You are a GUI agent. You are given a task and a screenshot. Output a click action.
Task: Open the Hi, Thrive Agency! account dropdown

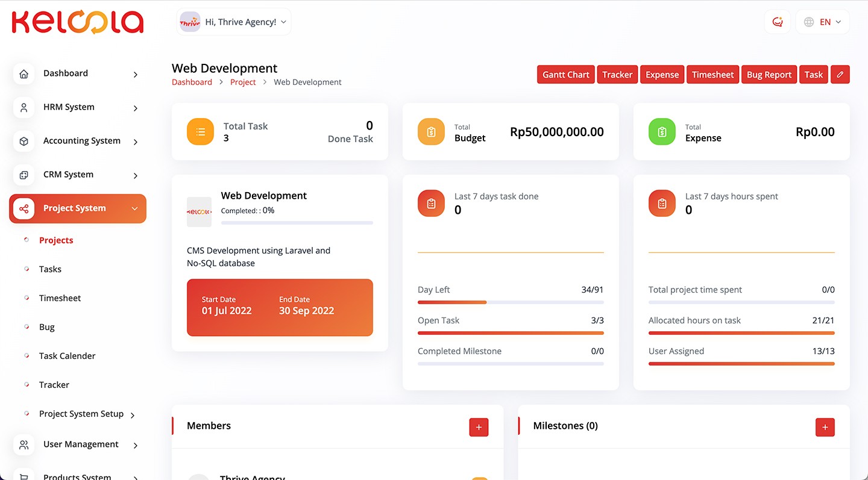click(234, 22)
